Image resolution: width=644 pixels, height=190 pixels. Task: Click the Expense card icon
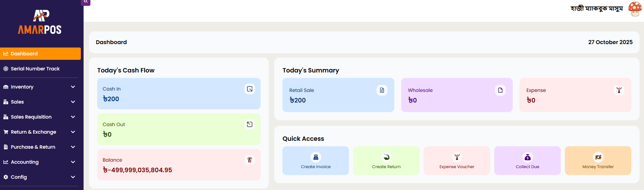(x=619, y=90)
